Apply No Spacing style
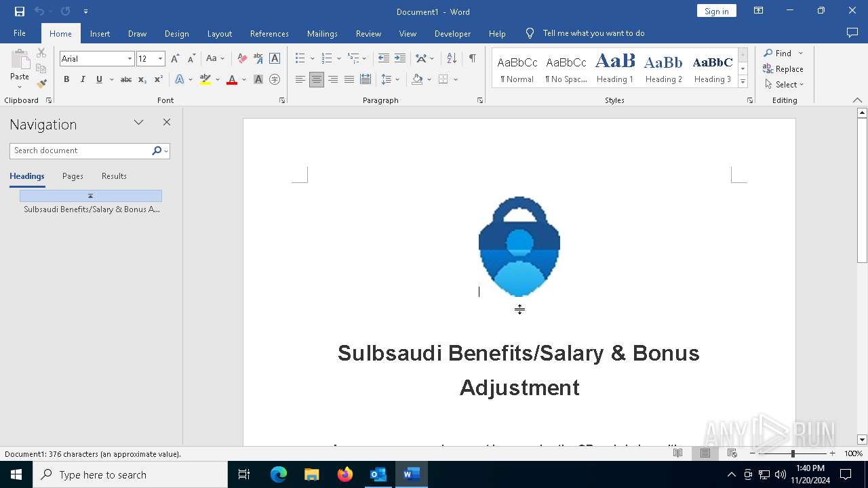The height and width of the screenshot is (488, 868). (566, 68)
